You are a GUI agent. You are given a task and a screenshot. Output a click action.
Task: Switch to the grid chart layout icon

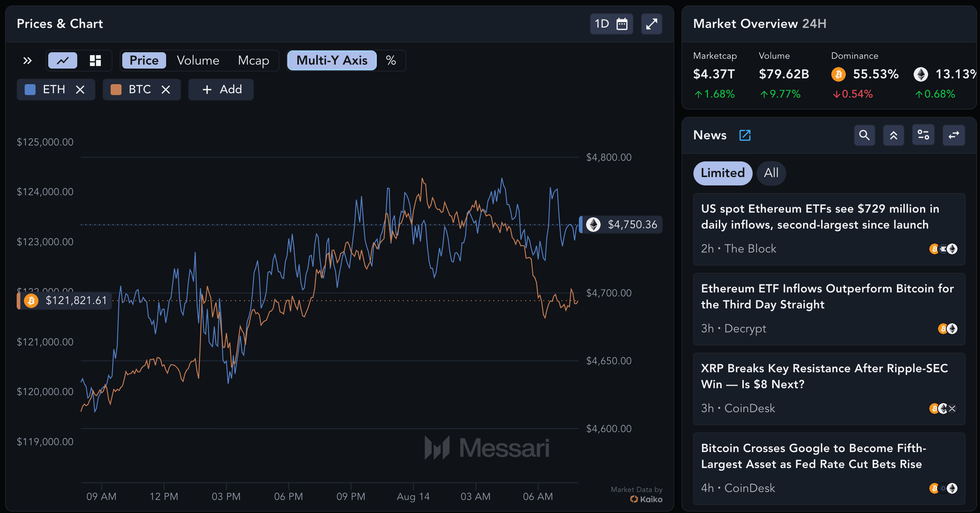95,60
